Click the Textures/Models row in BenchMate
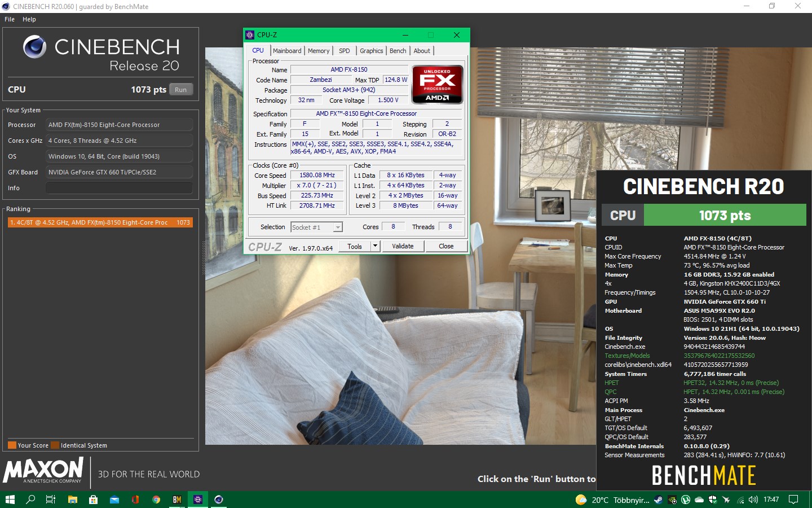Screen dimensions: 812x508 click(x=679, y=356)
